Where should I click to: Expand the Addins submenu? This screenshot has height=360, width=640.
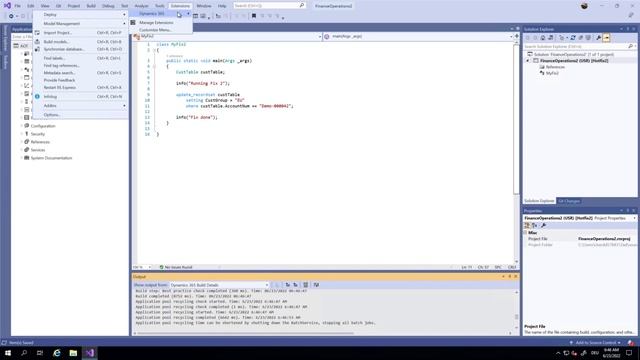pyautogui.click(x=81, y=106)
